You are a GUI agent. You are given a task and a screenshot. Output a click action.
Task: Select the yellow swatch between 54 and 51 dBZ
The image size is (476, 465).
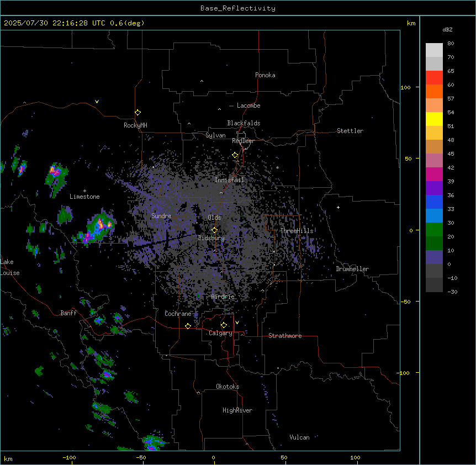(434, 119)
